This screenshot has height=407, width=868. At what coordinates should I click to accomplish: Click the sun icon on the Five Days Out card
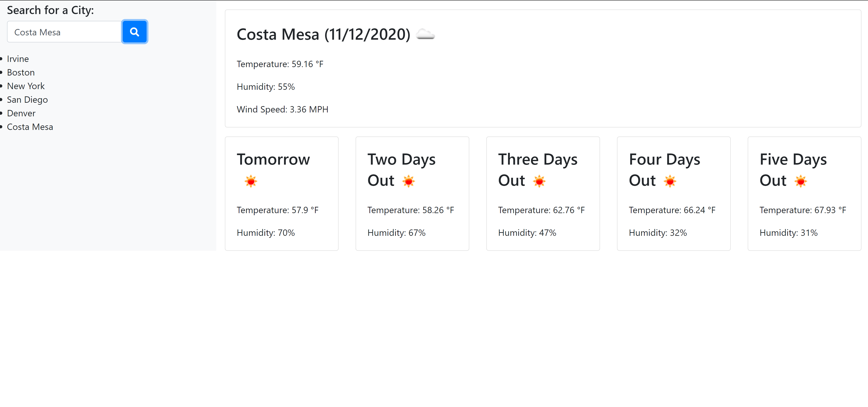[801, 181]
